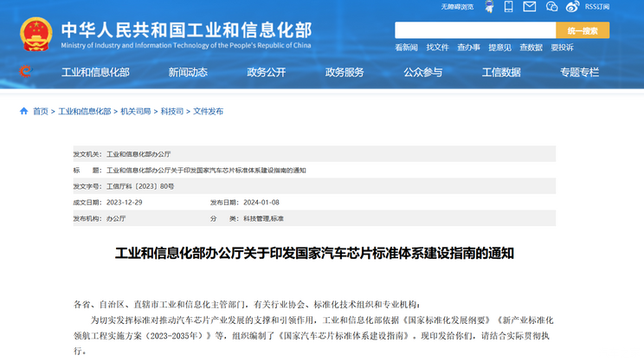Click the 发布机构 value 办公厅

[x=116, y=218]
